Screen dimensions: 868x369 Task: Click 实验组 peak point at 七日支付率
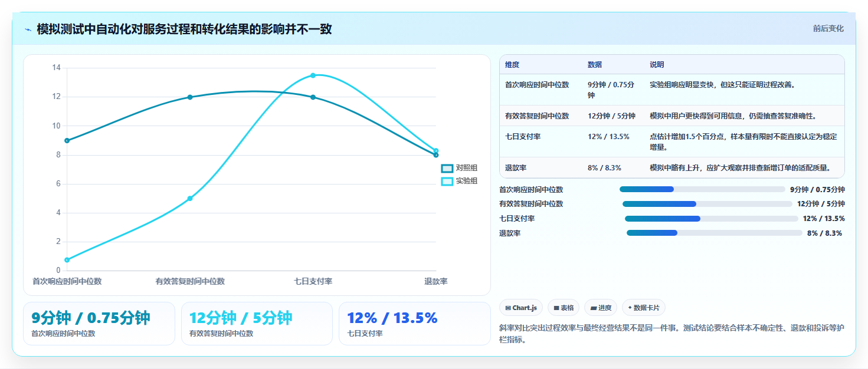point(313,75)
